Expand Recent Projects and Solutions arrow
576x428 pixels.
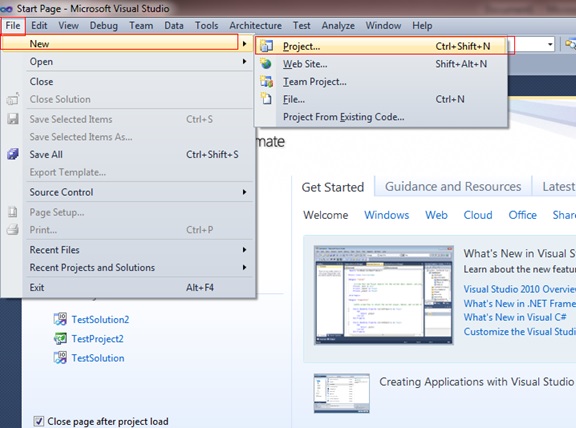coord(244,267)
